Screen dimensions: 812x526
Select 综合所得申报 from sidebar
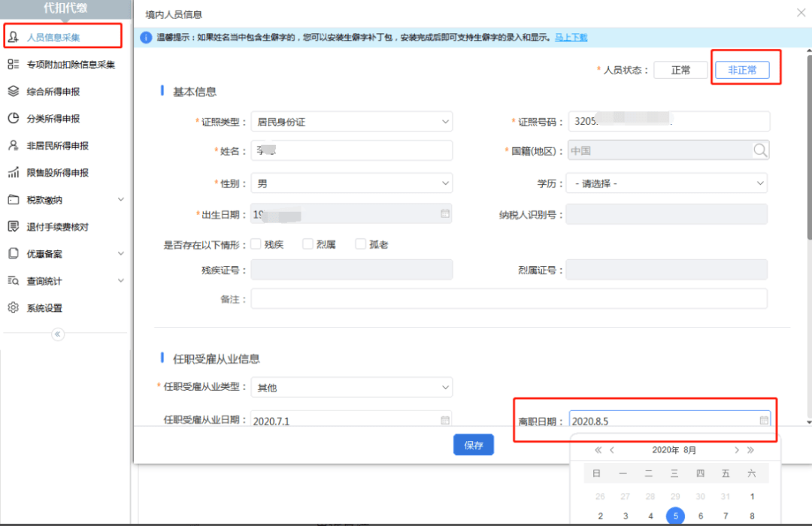53,92
